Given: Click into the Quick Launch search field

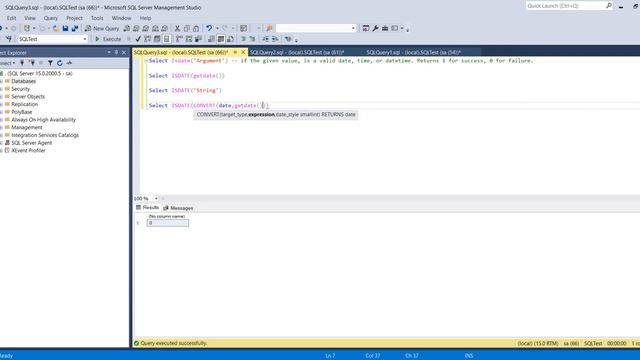Looking at the screenshot, I should (x=566, y=6).
